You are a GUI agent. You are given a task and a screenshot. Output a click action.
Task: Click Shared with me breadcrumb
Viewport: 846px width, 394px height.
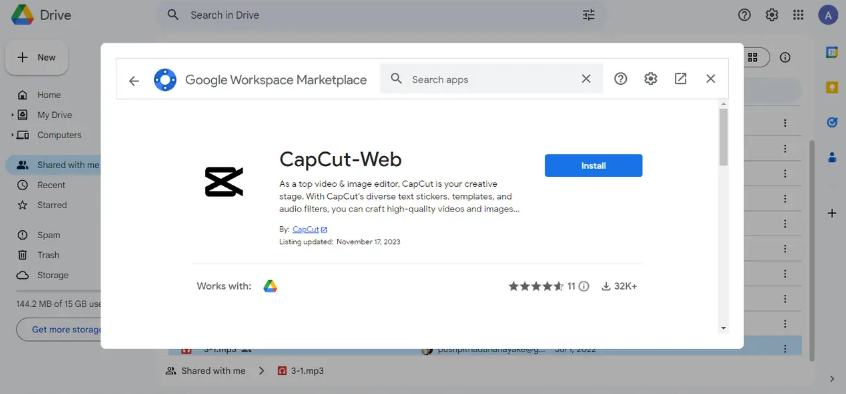pyautogui.click(x=213, y=371)
